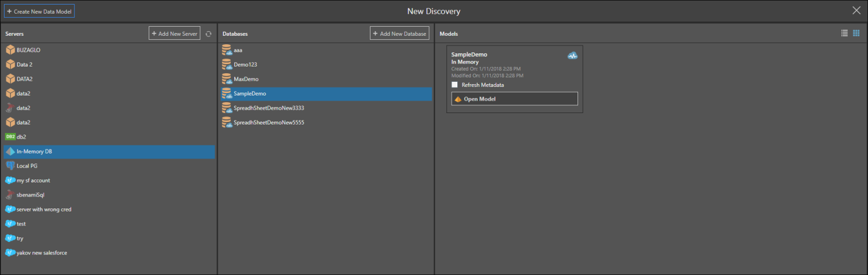This screenshot has width=868, height=275.
Task: Switch Models panel to list view
Action: click(844, 34)
